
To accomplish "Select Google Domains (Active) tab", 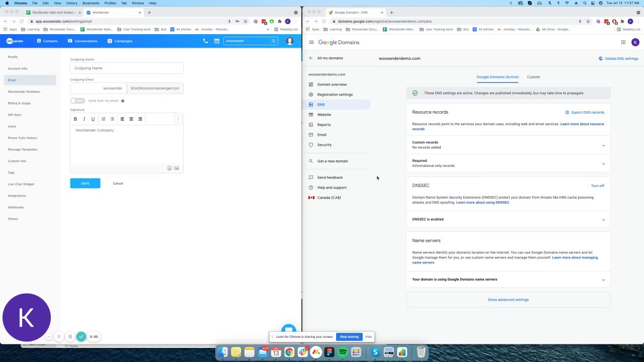I will (x=498, y=77).
